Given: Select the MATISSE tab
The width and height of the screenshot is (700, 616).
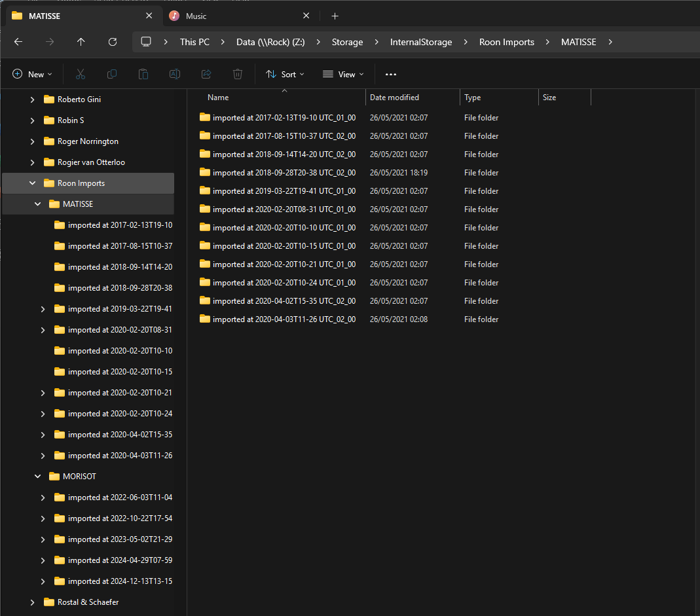Looking at the screenshot, I should [x=83, y=16].
